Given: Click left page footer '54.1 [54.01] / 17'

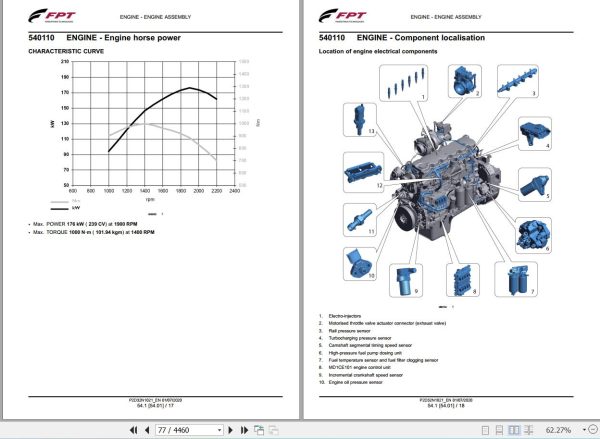Looking at the screenshot, I should 155,405.
